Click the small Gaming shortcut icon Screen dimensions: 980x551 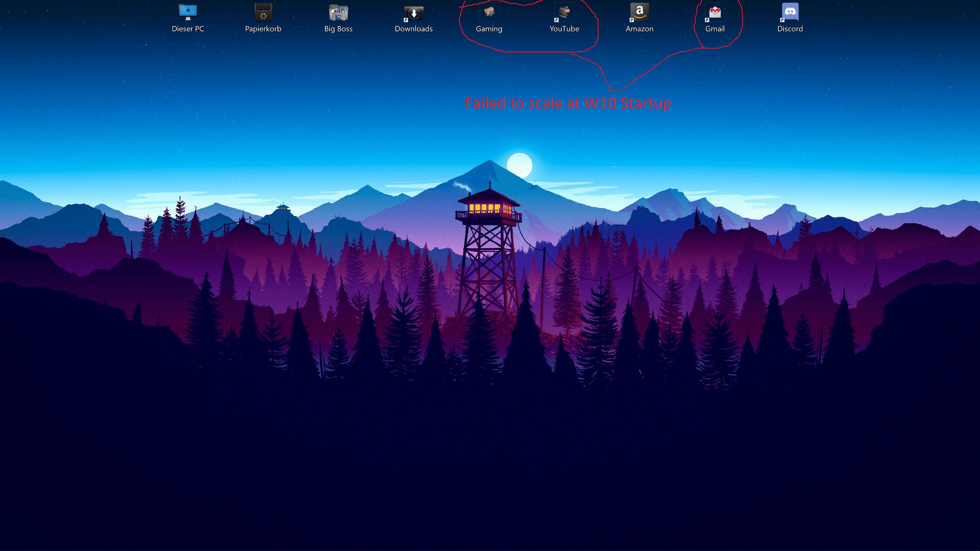click(489, 12)
